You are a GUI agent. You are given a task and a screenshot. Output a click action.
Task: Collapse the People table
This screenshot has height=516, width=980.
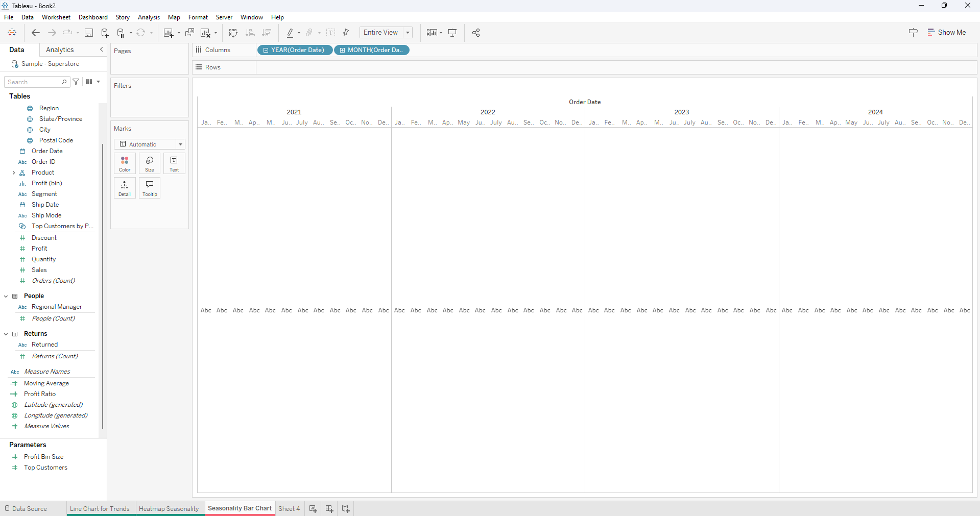(x=6, y=297)
